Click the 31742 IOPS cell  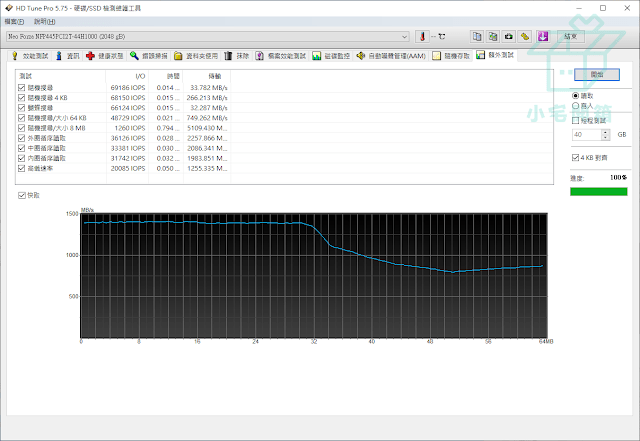(128, 158)
